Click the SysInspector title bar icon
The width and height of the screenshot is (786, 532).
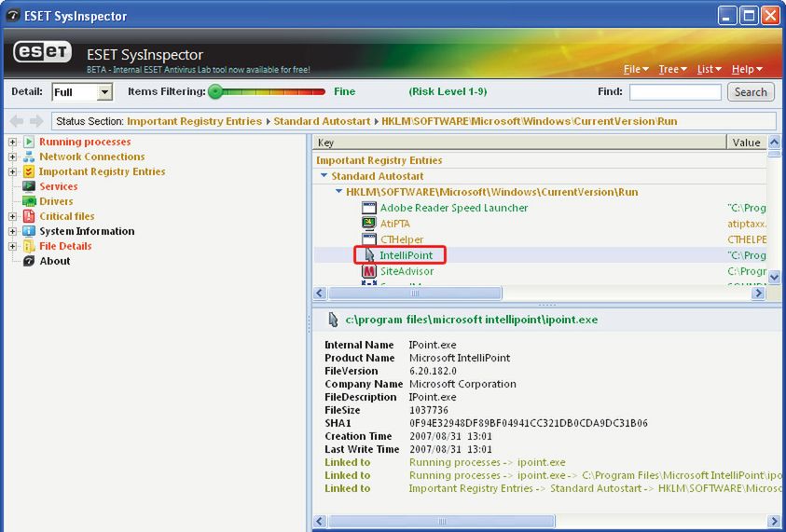[12, 16]
